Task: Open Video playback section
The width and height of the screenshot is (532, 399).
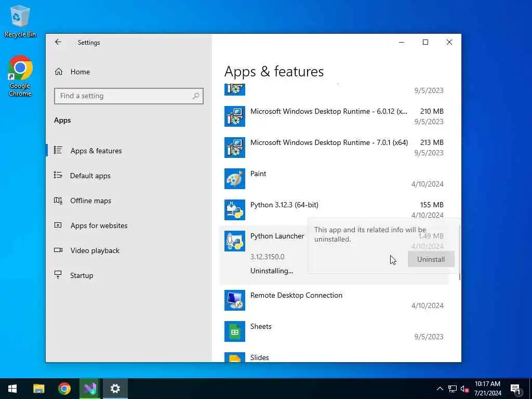Action: point(95,250)
